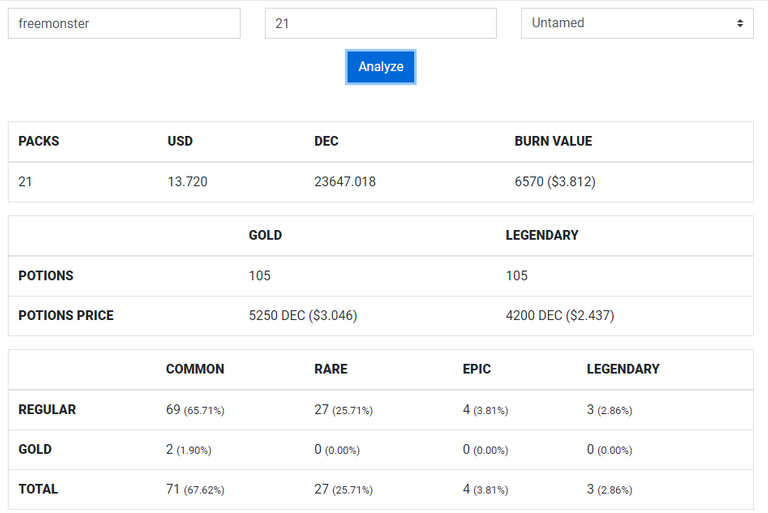Click gold common count 2 (1.90%)
The height and width of the screenshot is (513, 768).
[x=189, y=450]
